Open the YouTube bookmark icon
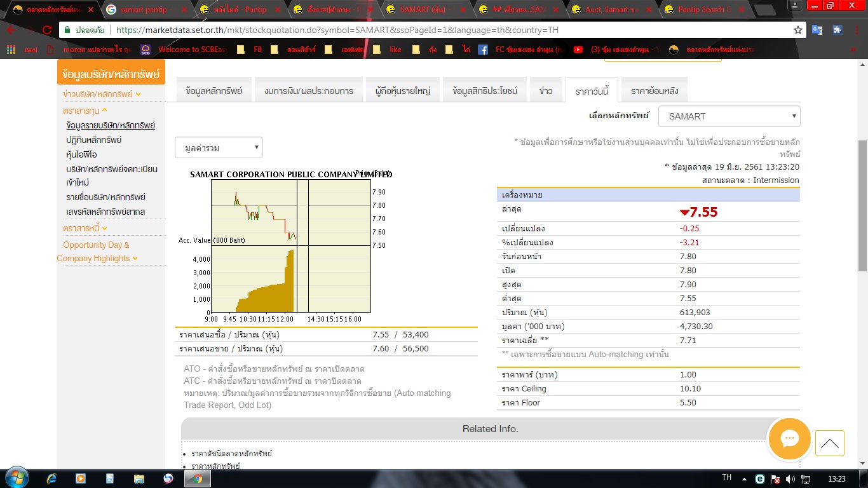 click(x=578, y=50)
